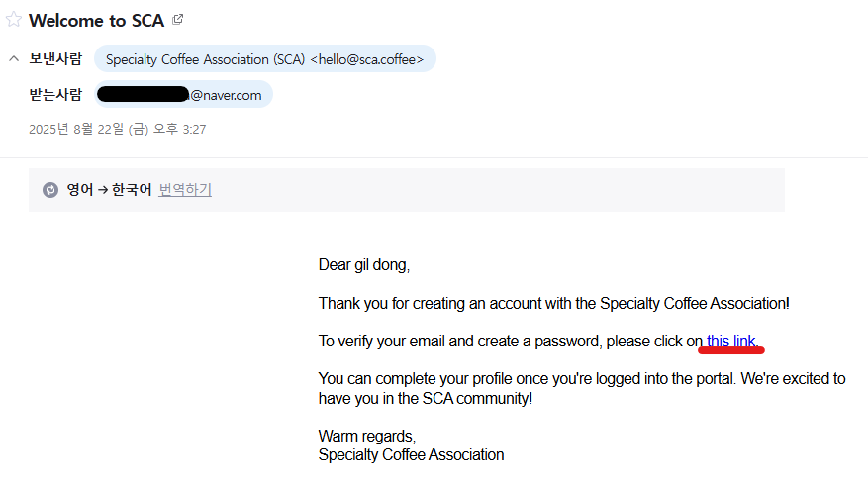This screenshot has width=868, height=492.
Task: Open 'this link' to verify email
Action: pos(731,341)
